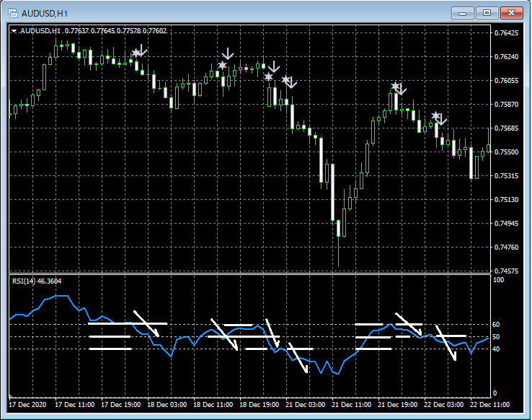The image size is (532, 420).
Task: Click the 0.76240 price scale label
Action: pos(506,57)
